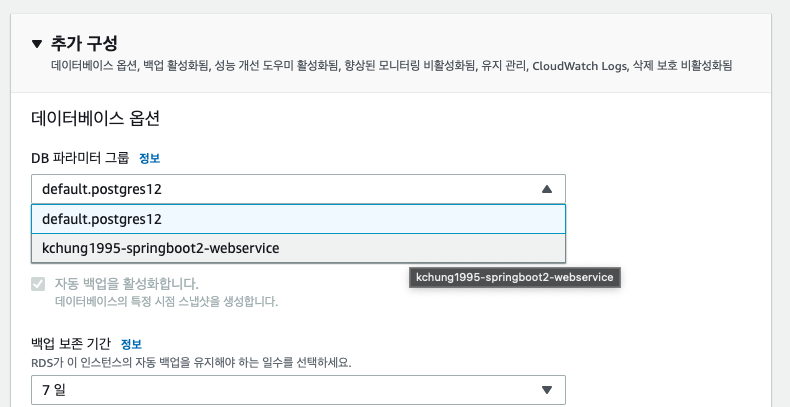The width and height of the screenshot is (790, 407).
Task: Click the 백업 보존 기간 label
Action: [71, 344]
